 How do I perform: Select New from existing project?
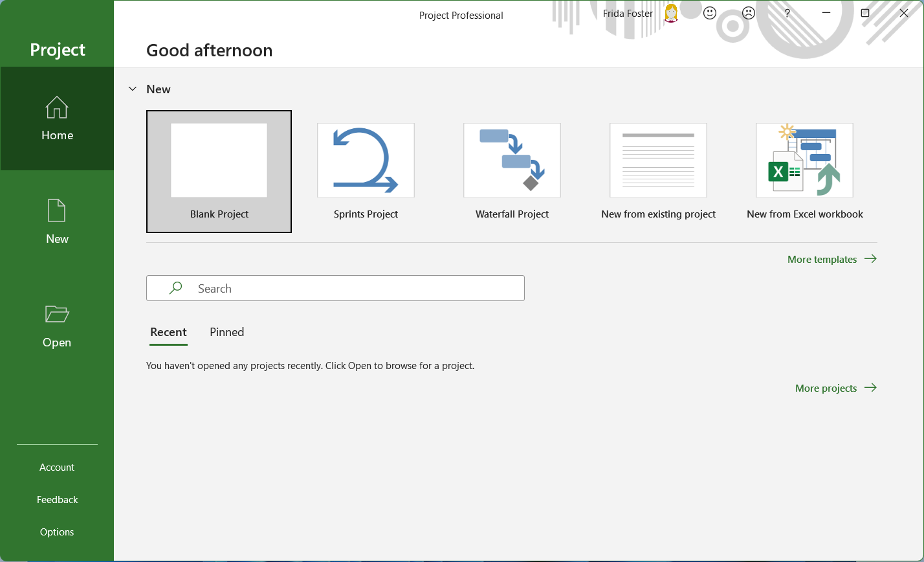pyautogui.click(x=658, y=172)
